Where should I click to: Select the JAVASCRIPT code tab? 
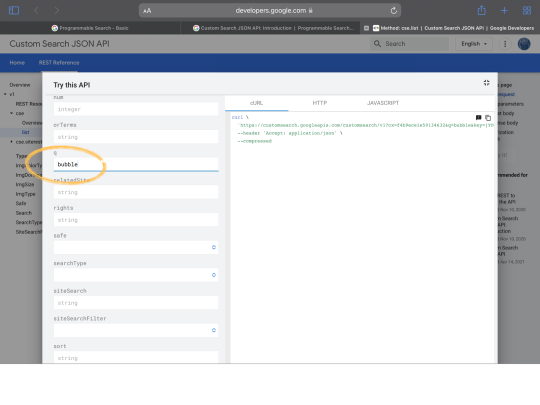coord(383,103)
